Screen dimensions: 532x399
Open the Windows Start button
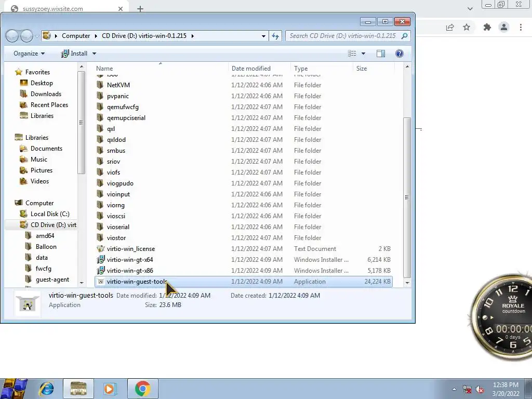14,389
